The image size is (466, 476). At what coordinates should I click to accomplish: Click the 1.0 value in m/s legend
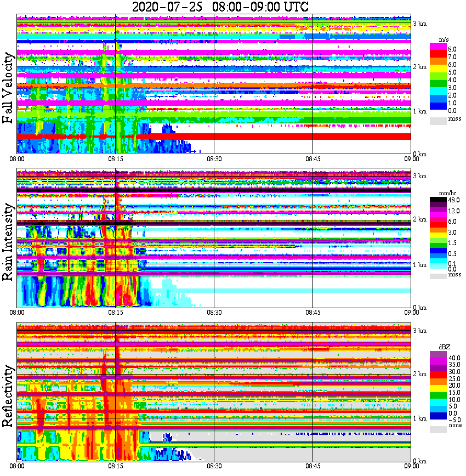[x=452, y=103]
